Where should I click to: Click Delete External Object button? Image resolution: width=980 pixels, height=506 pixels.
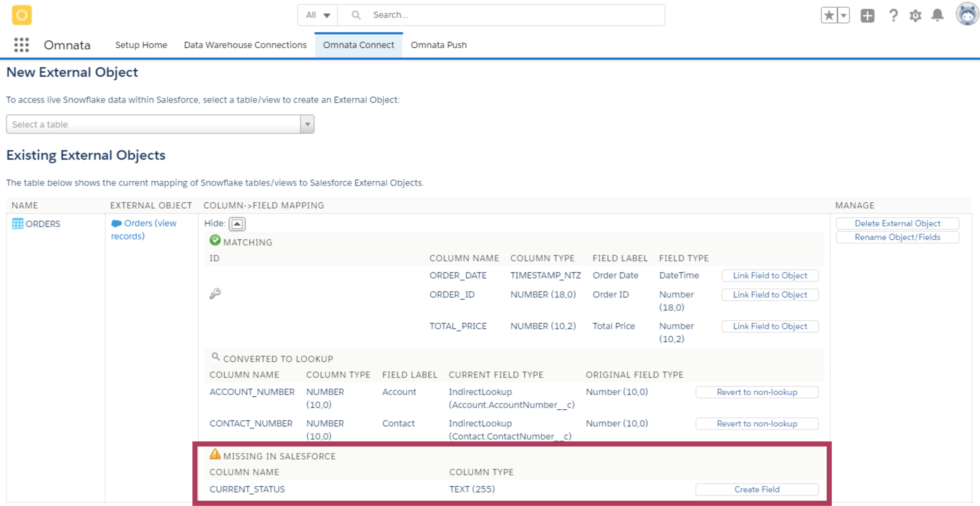(x=897, y=223)
